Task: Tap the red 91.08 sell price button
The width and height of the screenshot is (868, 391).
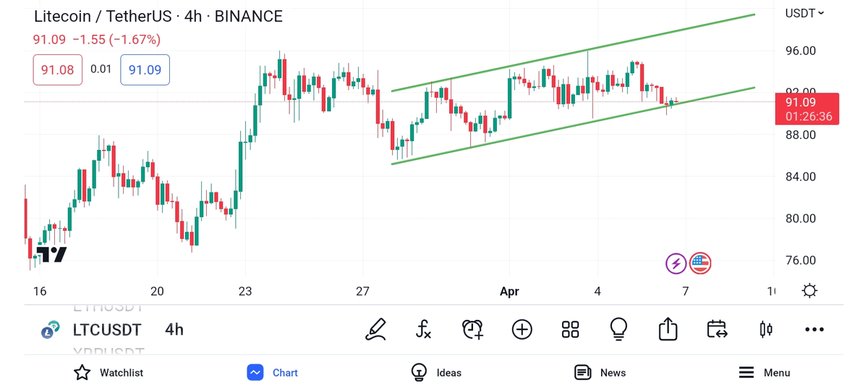Action: 58,70
